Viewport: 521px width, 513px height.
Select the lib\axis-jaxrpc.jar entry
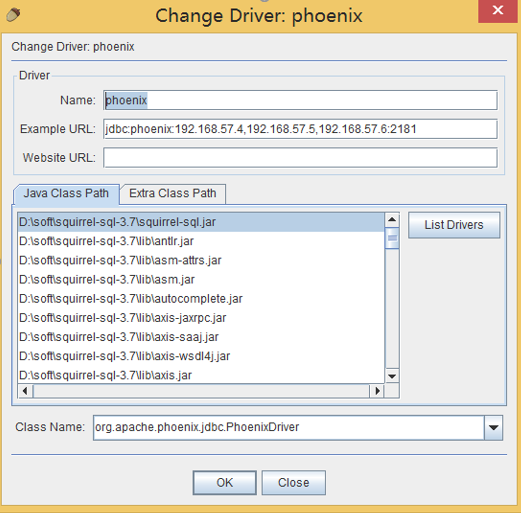pyautogui.click(x=201, y=318)
